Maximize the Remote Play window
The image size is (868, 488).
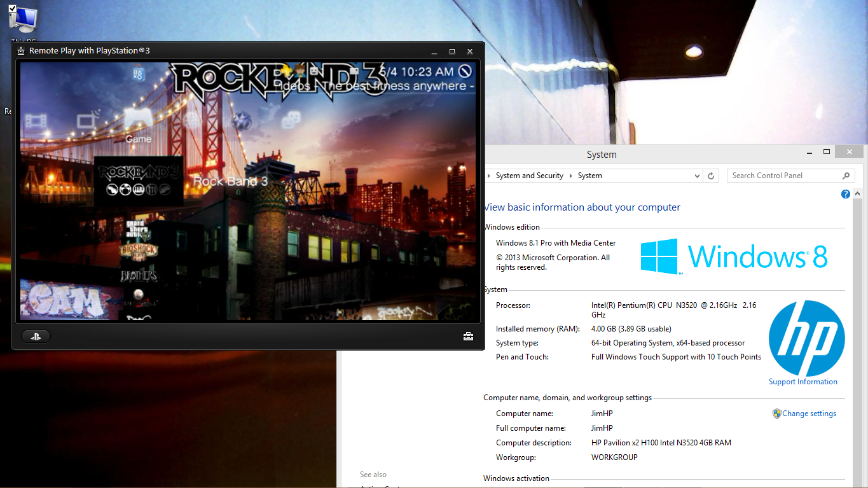(452, 51)
